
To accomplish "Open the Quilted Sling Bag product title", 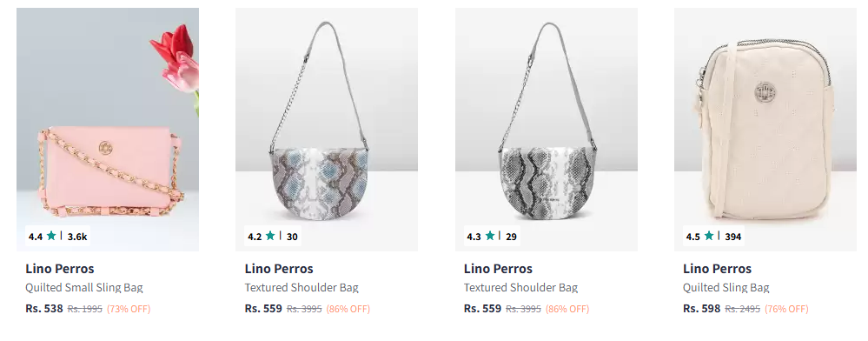I will pyautogui.click(x=726, y=288).
